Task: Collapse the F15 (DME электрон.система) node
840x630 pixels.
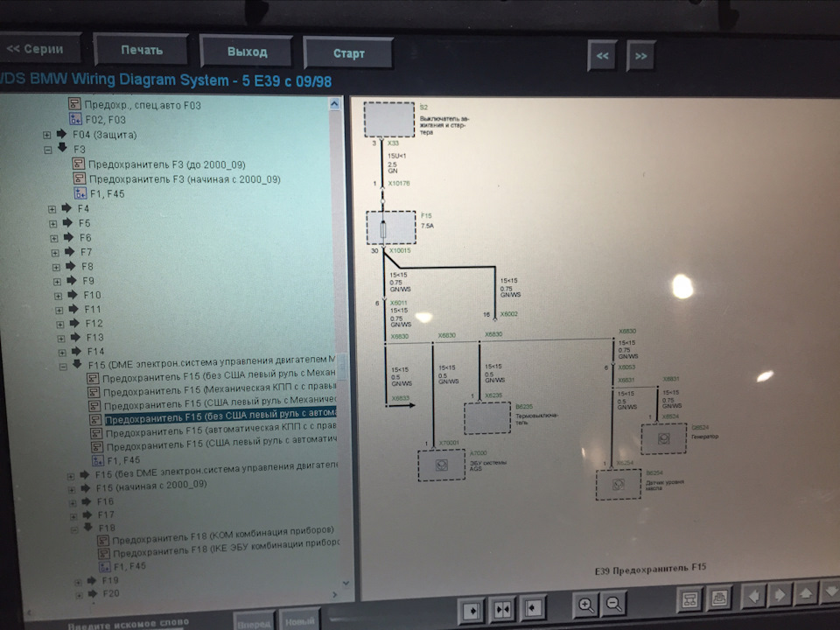Action: click(63, 367)
